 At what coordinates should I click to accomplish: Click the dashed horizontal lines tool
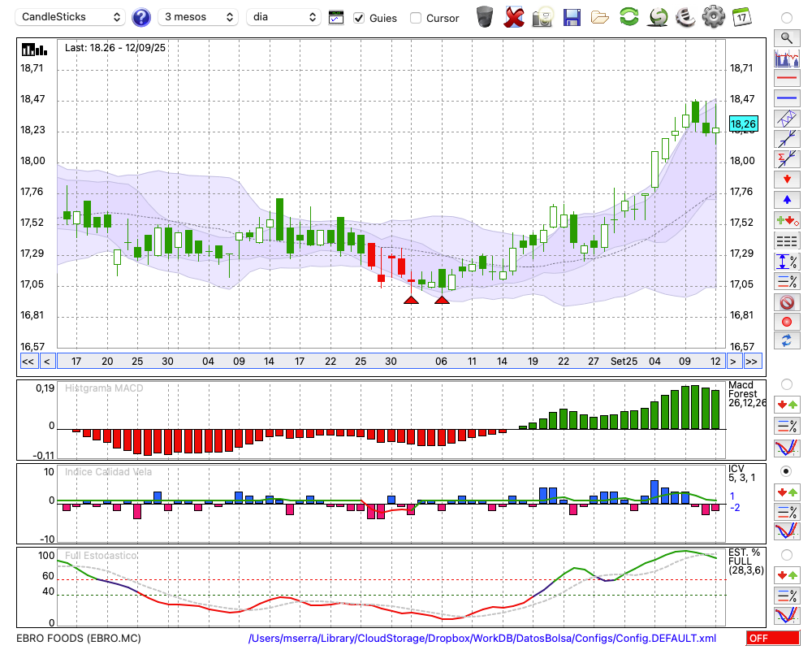point(787,241)
